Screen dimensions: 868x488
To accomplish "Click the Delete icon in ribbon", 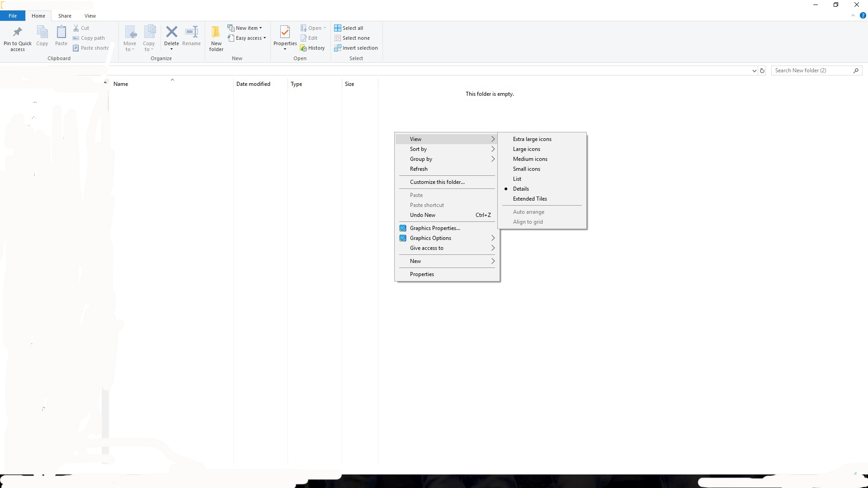I will [x=171, y=33].
